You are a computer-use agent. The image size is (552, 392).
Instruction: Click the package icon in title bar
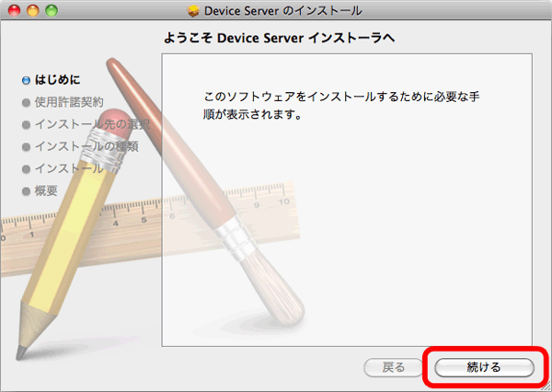pyautogui.click(x=193, y=11)
